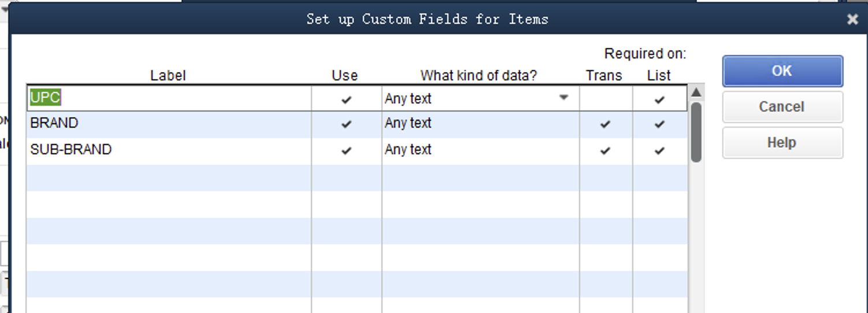Click the vertical scrollbar thumb
Screen dimensions: 868x313
coord(696,132)
